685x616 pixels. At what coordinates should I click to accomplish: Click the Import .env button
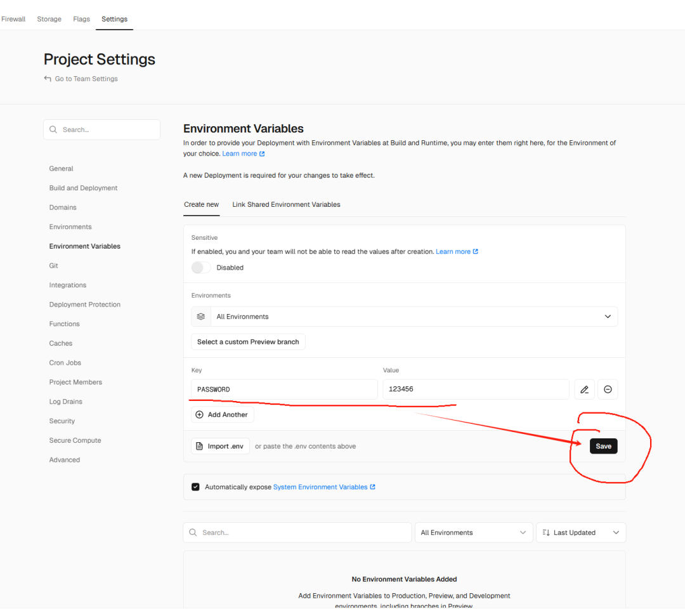point(220,447)
